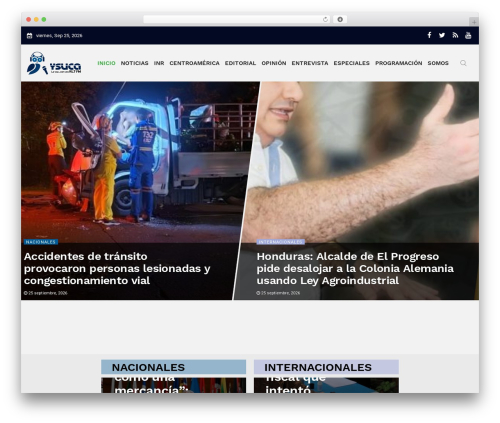Open the ESPECIALES menu item
The image size is (500, 423).
click(x=352, y=63)
